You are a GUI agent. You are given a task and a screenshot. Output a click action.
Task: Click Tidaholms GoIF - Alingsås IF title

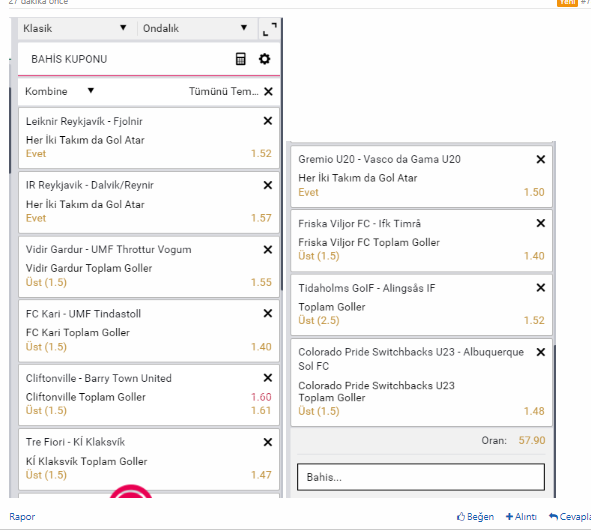pos(367,288)
